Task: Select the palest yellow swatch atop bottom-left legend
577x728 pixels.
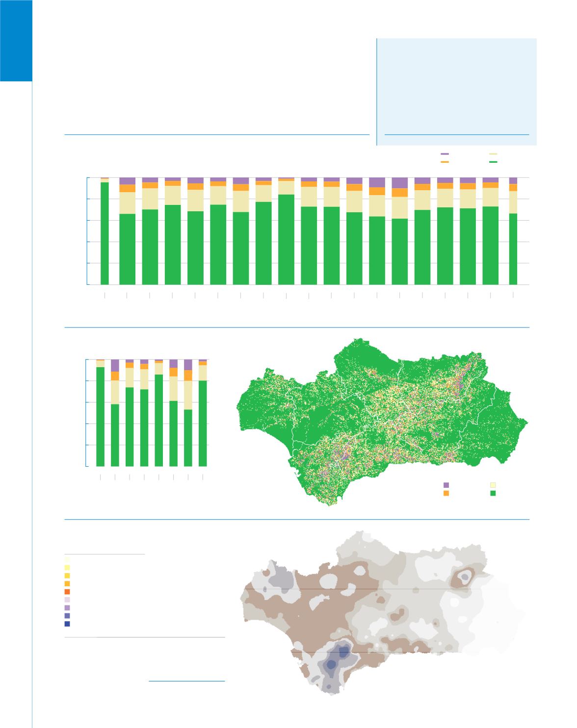Action: click(67, 559)
